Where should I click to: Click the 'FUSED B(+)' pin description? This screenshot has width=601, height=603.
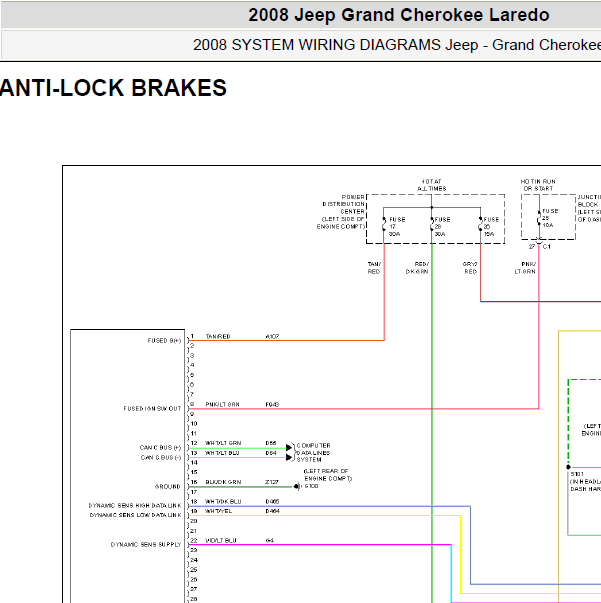click(164, 341)
